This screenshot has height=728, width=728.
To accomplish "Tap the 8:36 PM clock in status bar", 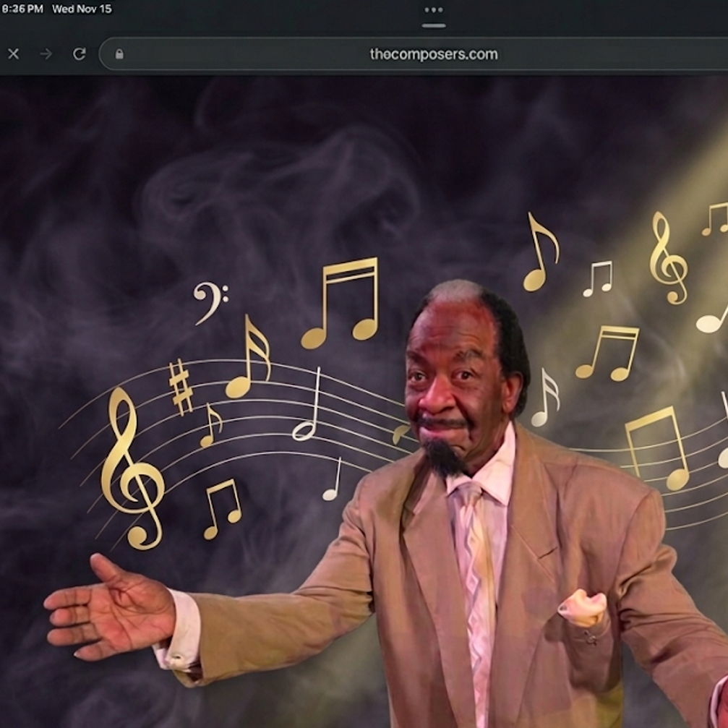I will pyautogui.click(x=22, y=9).
